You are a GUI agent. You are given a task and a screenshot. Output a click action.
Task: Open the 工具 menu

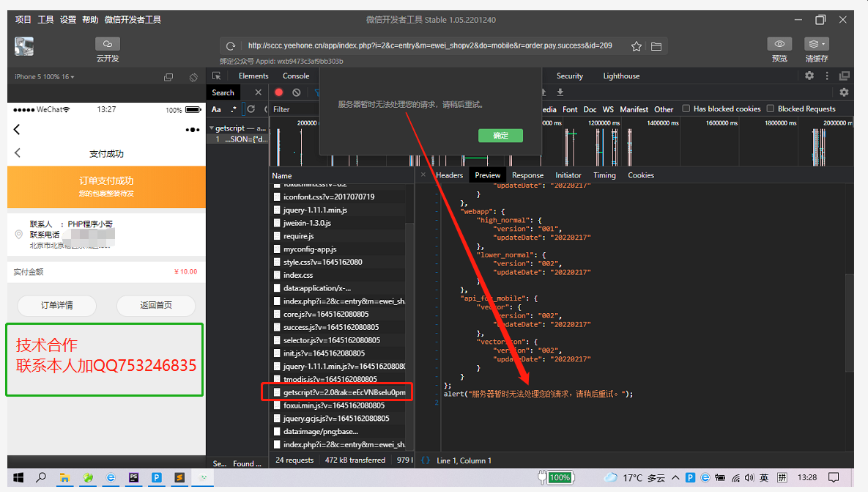tap(45, 20)
